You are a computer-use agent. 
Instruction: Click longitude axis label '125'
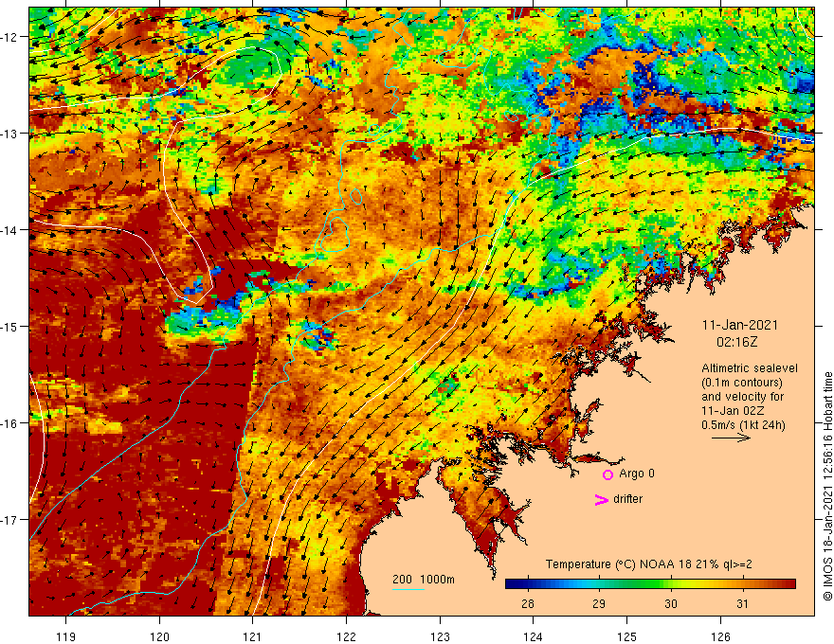(626, 636)
